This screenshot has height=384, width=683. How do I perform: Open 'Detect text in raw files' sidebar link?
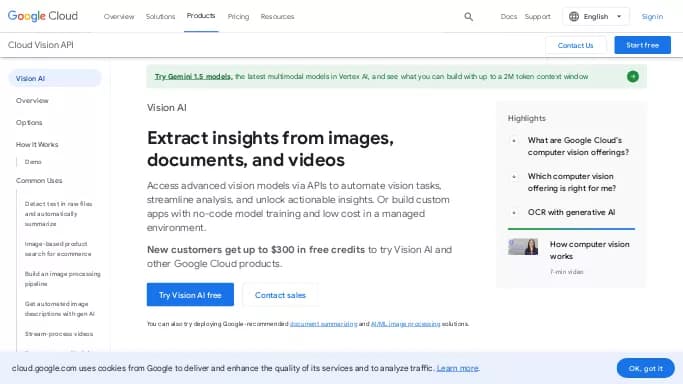point(58,214)
